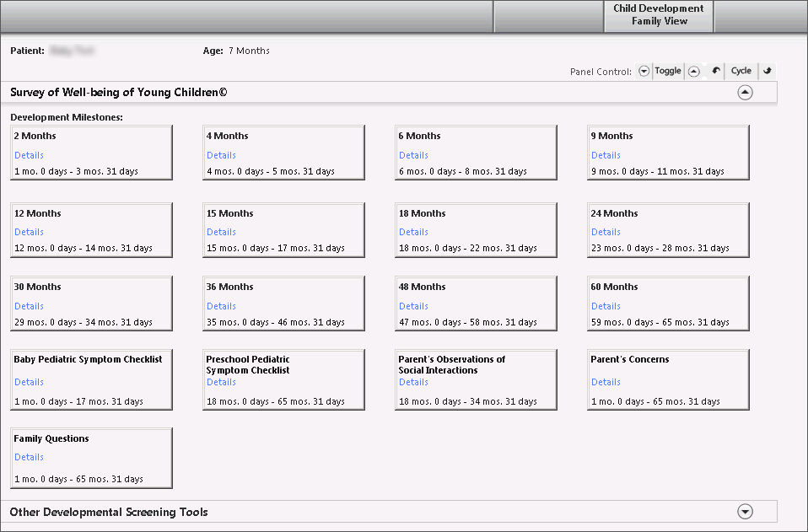
Task: Click the '4 Months' card title
Action: click(227, 136)
